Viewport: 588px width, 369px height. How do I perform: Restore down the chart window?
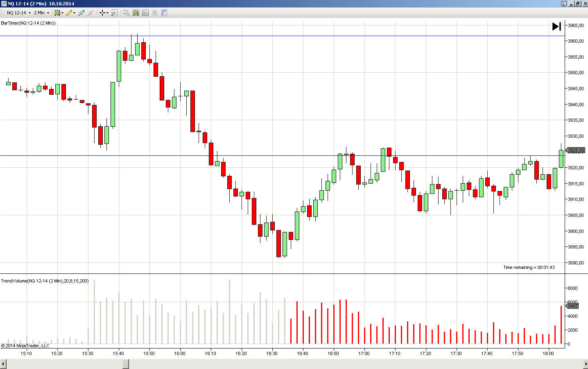(x=578, y=4)
